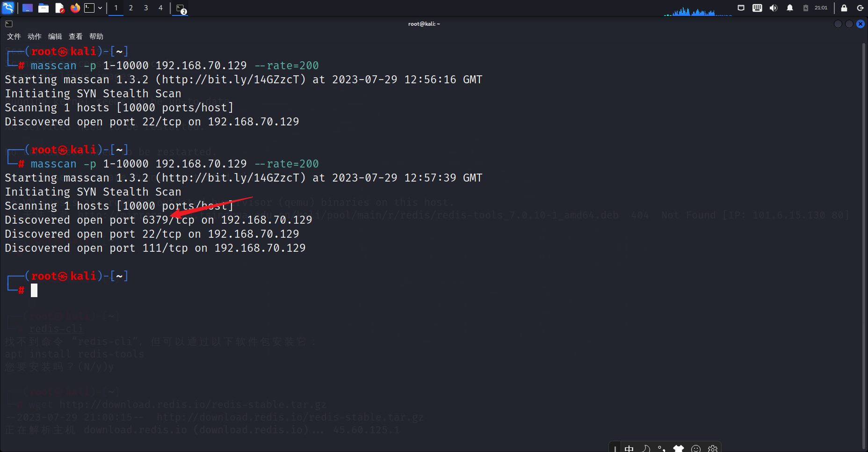868x452 pixels.
Task: Check battery status from the tray icon
Action: [805, 8]
